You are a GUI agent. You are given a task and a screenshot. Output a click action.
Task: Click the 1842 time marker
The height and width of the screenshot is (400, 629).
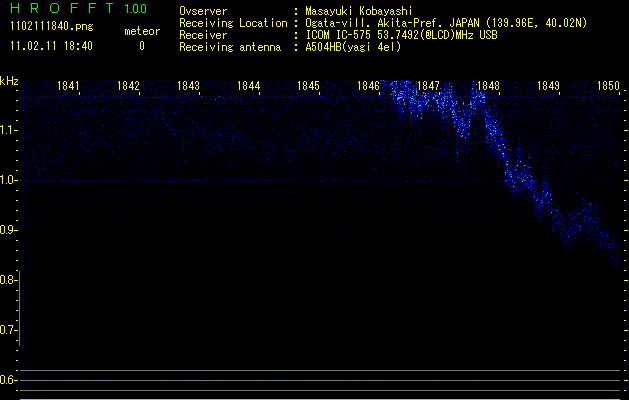coord(128,85)
